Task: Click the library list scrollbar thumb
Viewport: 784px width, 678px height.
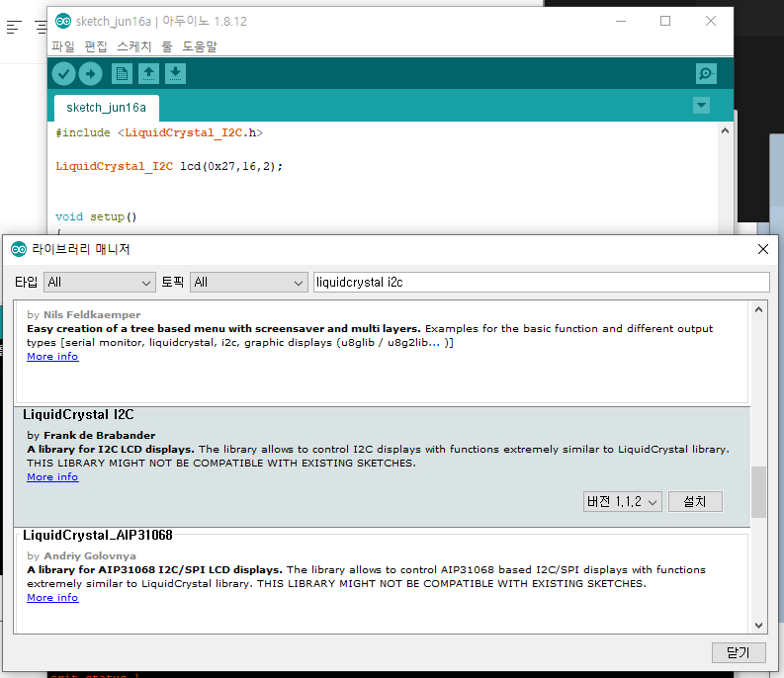Action: coord(758,492)
